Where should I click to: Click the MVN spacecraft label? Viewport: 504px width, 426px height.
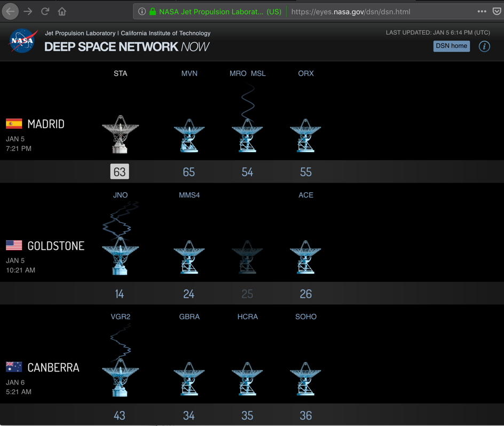(x=189, y=73)
